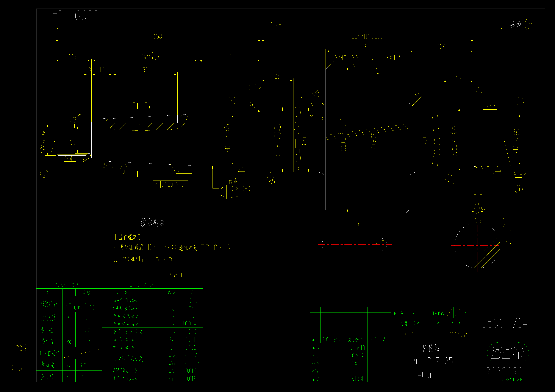555x392 pixels.
Task: Click the 0.016 tolerance value
Action: pyautogui.click(x=191, y=347)
